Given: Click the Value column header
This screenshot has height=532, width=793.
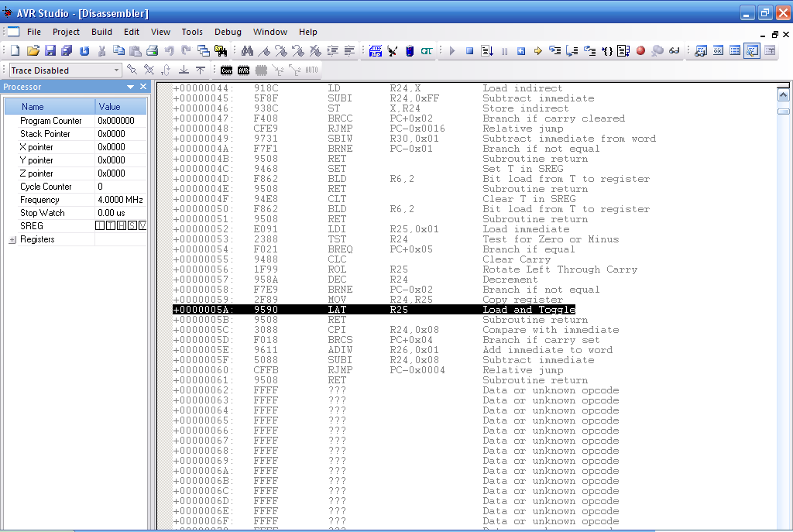Looking at the screenshot, I should 121,107.
